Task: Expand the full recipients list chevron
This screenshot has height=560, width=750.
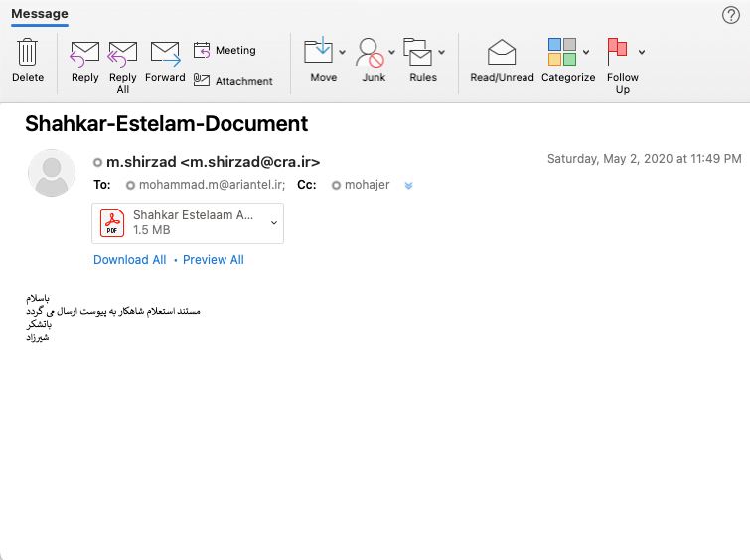Action: click(x=408, y=185)
